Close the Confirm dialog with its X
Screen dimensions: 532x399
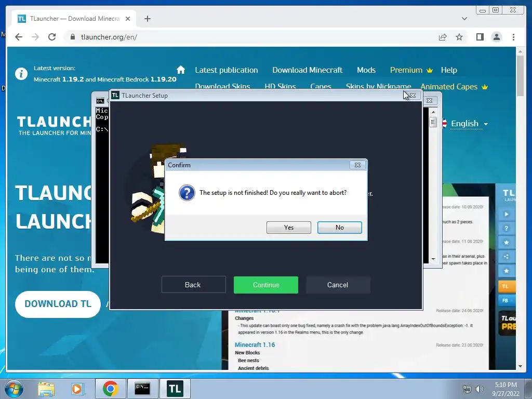357,165
